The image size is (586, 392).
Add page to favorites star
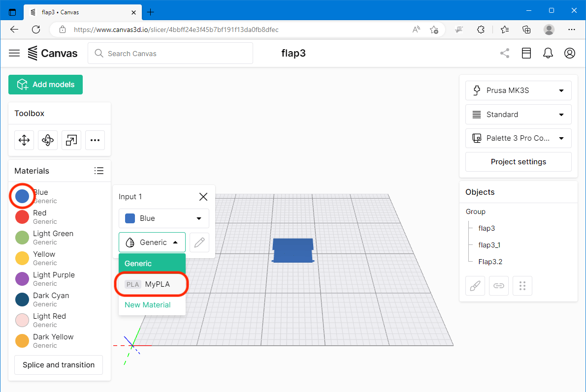tap(433, 30)
